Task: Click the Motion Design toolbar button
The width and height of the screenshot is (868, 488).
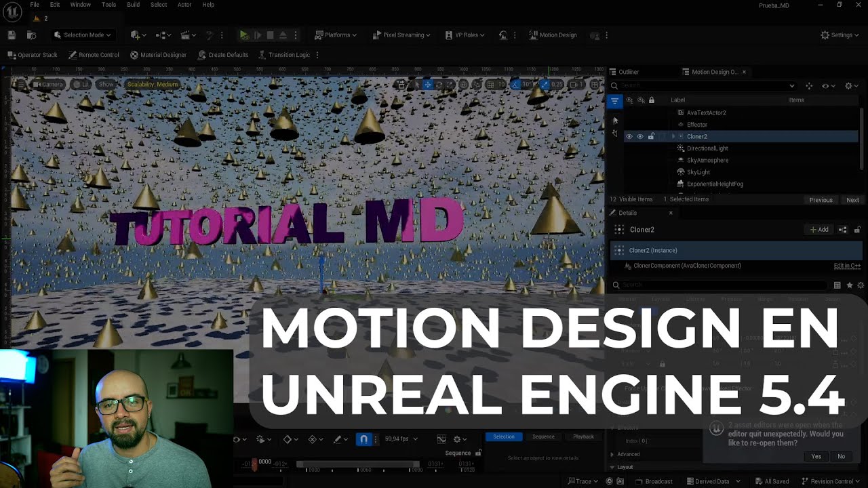Action: pos(553,35)
